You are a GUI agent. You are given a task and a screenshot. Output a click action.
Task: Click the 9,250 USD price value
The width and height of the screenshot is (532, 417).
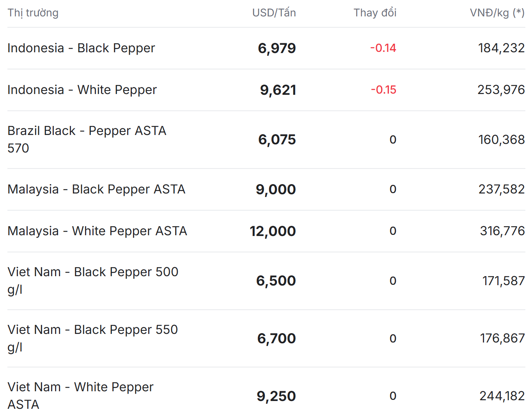tap(276, 396)
